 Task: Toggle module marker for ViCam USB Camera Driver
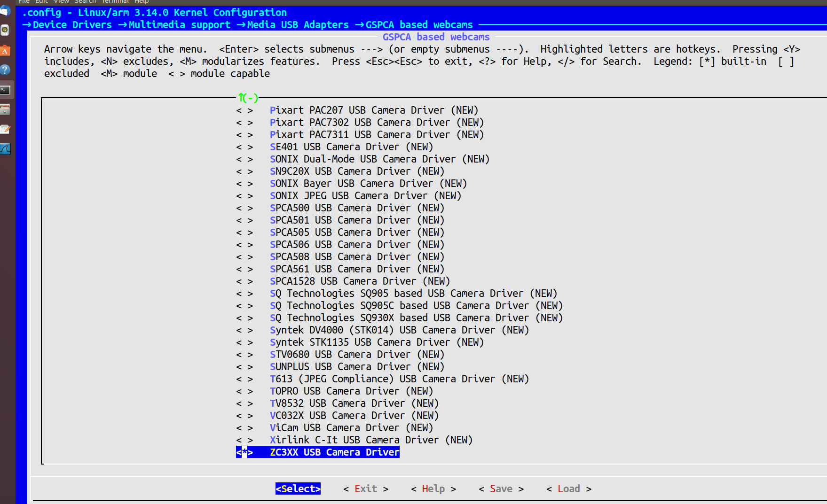(x=244, y=428)
